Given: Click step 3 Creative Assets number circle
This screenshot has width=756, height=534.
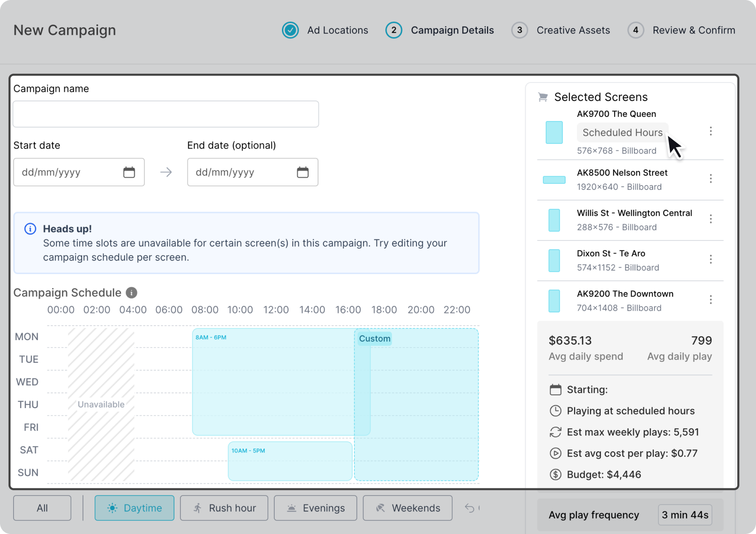Looking at the screenshot, I should pyautogui.click(x=519, y=30).
